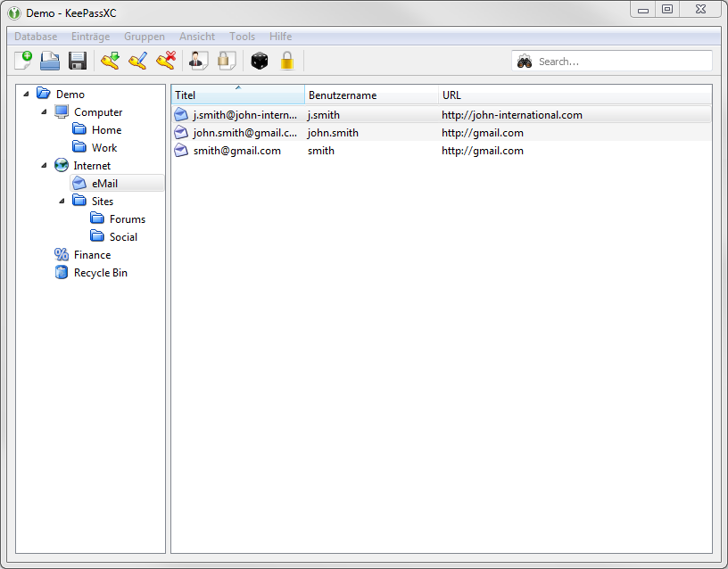This screenshot has width=728, height=569.
Task: Lock the databases with padlock icon
Action: click(287, 61)
